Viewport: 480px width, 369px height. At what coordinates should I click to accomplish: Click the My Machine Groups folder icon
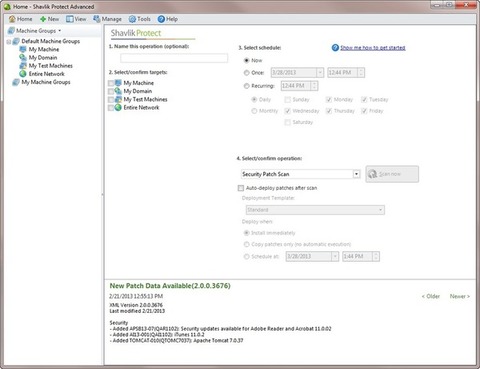pyautogui.click(x=16, y=82)
